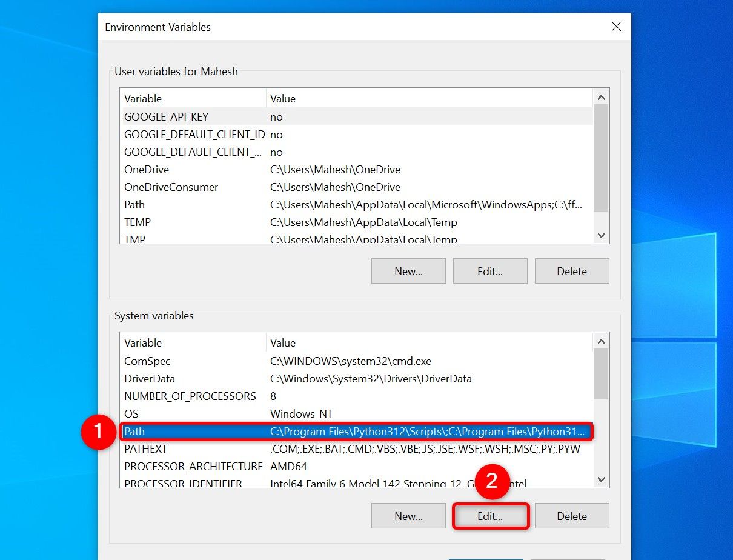The width and height of the screenshot is (733, 560).
Task: Click up arrow of user variables scrollbar
Action: tap(601, 96)
